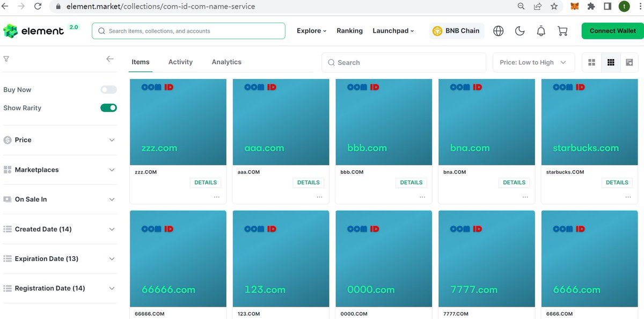644x319 pixels.
Task: Open the Explore dropdown menu
Action: (311, 31)
